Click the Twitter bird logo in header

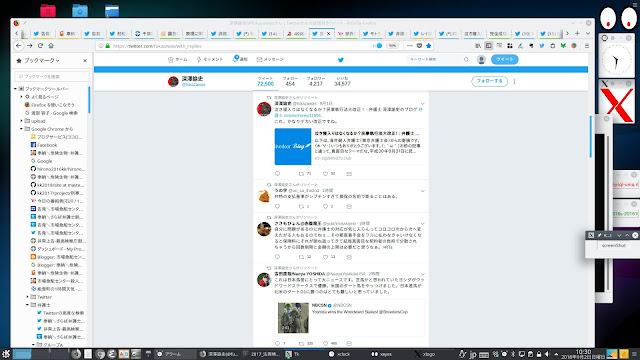[x=341, y=60]
